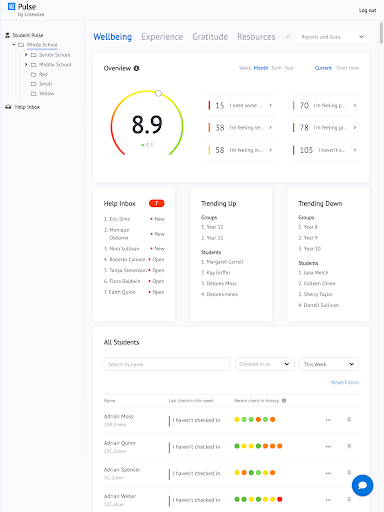Click the Log out link
The image size is (384, 512).
367,10
